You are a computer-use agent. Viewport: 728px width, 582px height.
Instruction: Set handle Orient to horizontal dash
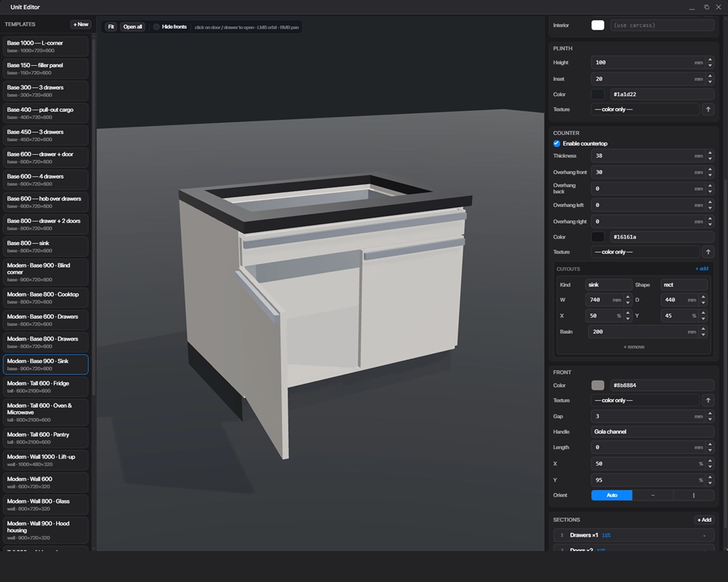pos(653,495)
